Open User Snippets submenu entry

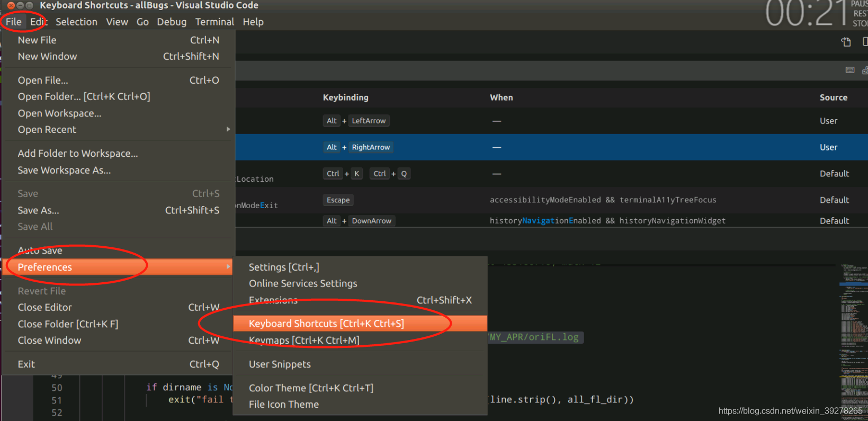click(x=360, y=364)
